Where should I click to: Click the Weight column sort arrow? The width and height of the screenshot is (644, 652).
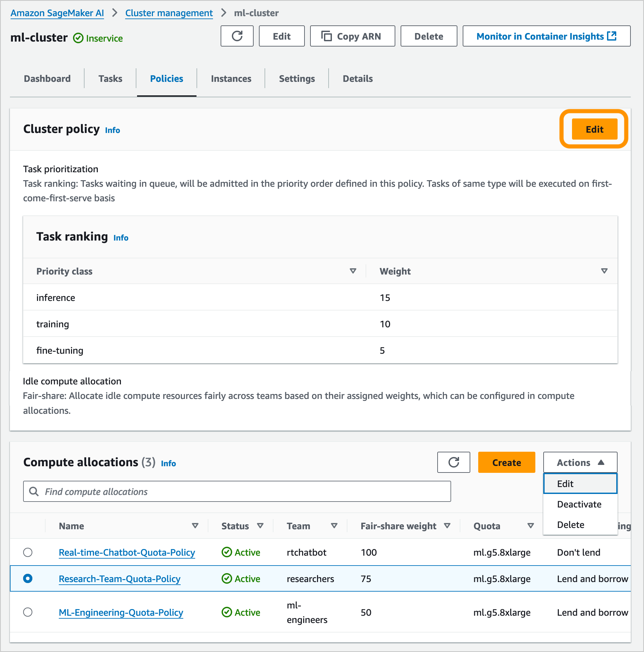click(x=604, y=271)
